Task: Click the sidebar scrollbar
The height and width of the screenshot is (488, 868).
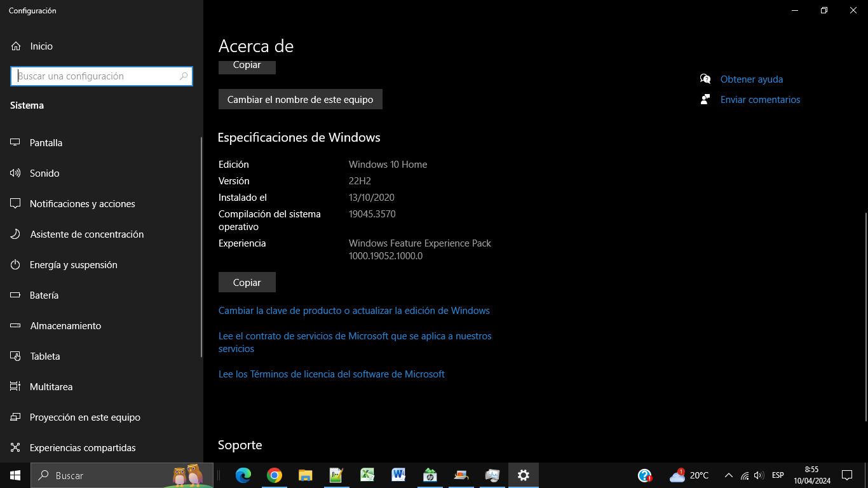Action: coord(201,247)
